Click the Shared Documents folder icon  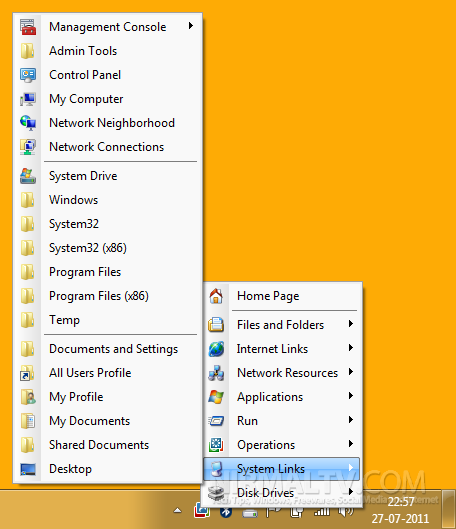click(x=28, y=445)
